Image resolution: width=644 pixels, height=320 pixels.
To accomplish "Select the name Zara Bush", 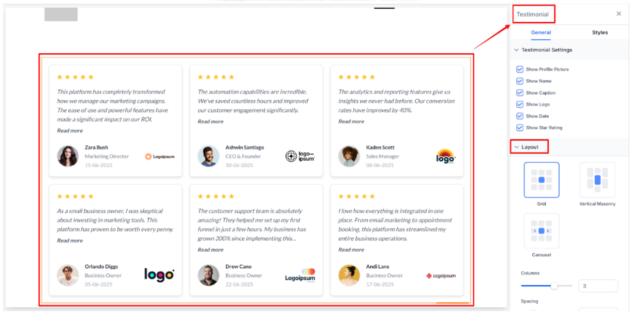I will pos(96,147).
